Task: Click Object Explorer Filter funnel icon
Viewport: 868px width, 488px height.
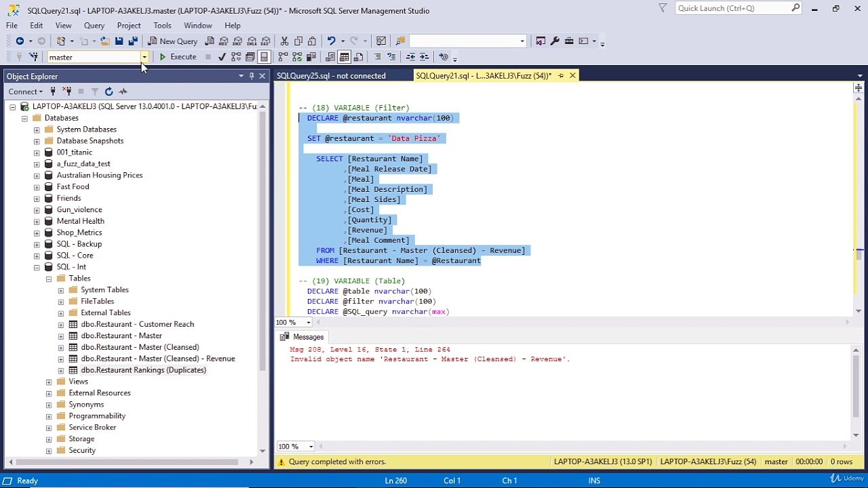Action: (94, 91)
